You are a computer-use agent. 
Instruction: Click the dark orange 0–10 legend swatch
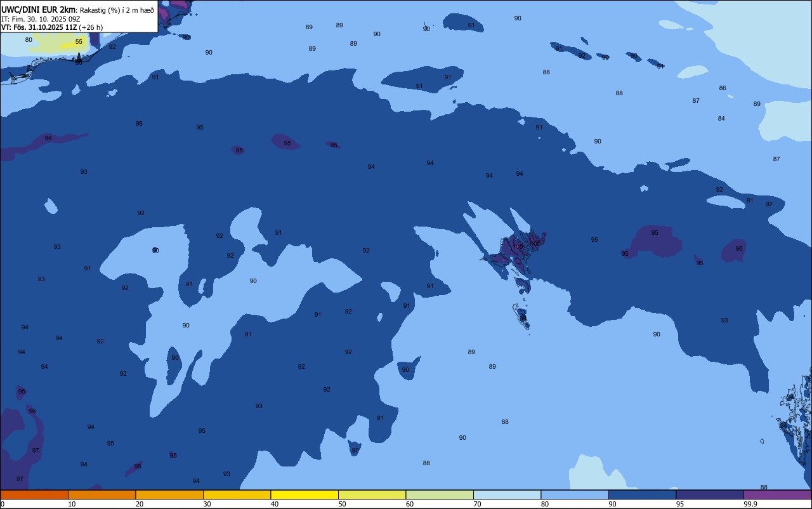click(x=34, y=494)
